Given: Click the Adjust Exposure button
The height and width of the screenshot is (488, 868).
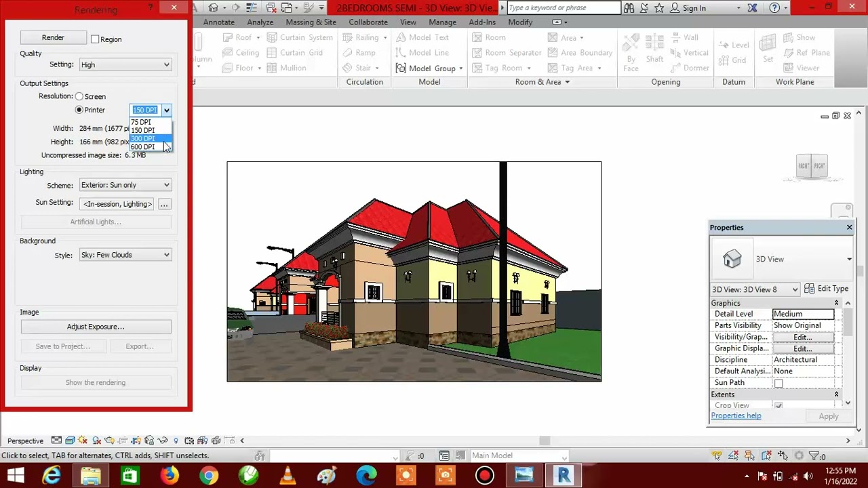Looking at the screenshot, I should click(x=96, y=327).
